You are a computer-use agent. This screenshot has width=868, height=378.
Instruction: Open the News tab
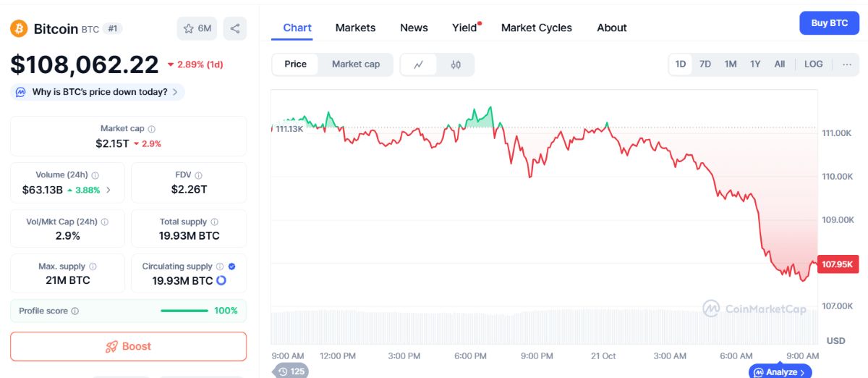click(x=414, y=28)
